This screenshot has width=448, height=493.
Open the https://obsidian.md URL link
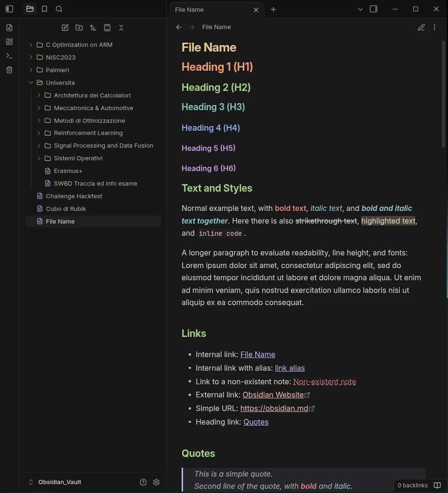coord(274,408)
